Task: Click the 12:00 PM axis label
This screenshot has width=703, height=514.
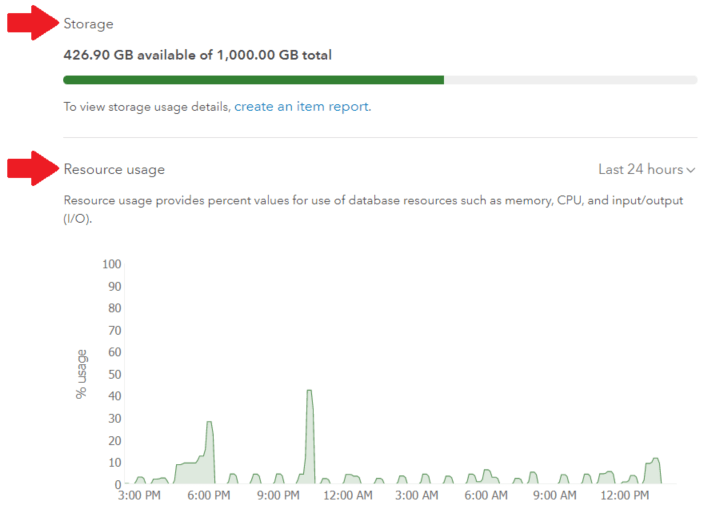Action: 623,494
